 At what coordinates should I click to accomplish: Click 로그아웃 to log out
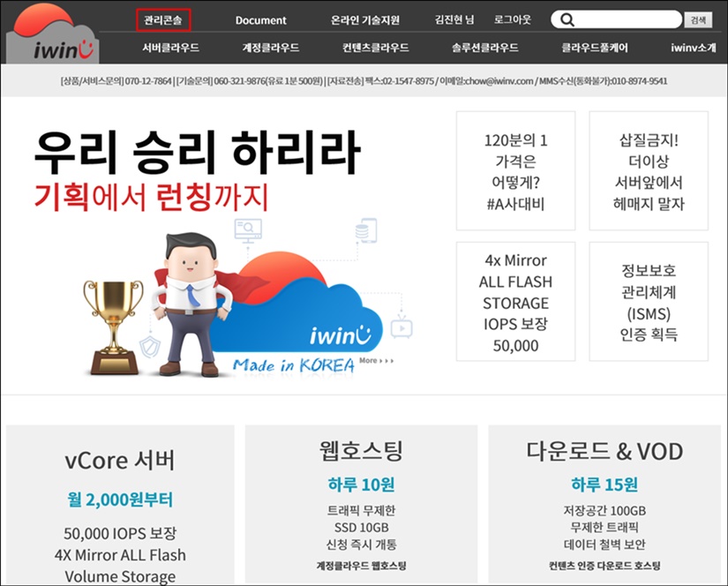pyautogui.click(x=512, y=19)
